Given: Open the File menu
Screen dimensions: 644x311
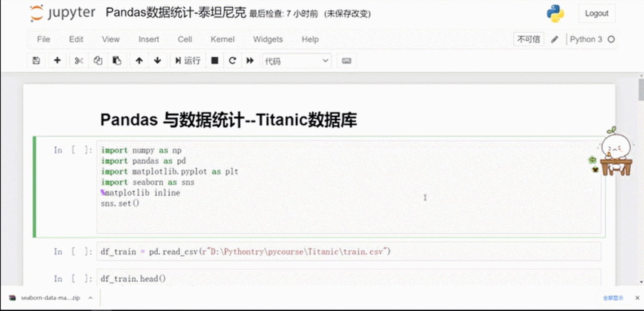Looking at the screenshot, I should pyautogui.click(x=44, y=39).
